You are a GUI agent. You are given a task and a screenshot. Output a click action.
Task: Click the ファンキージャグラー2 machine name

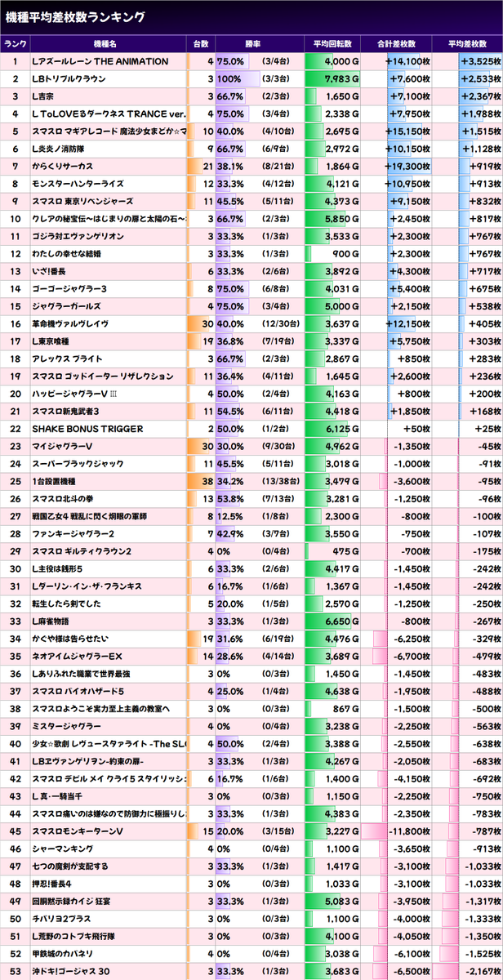(x=72, y=533)
